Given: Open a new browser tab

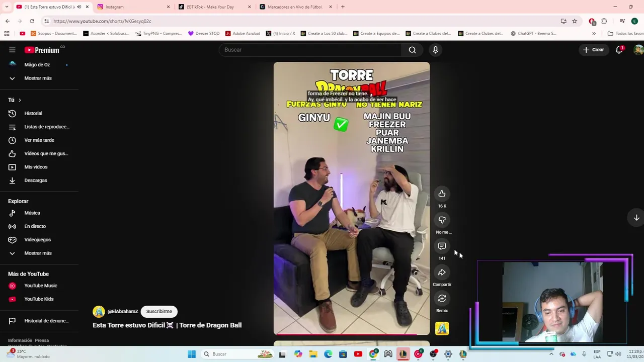Looking at the screenshot, I should 343,7.
